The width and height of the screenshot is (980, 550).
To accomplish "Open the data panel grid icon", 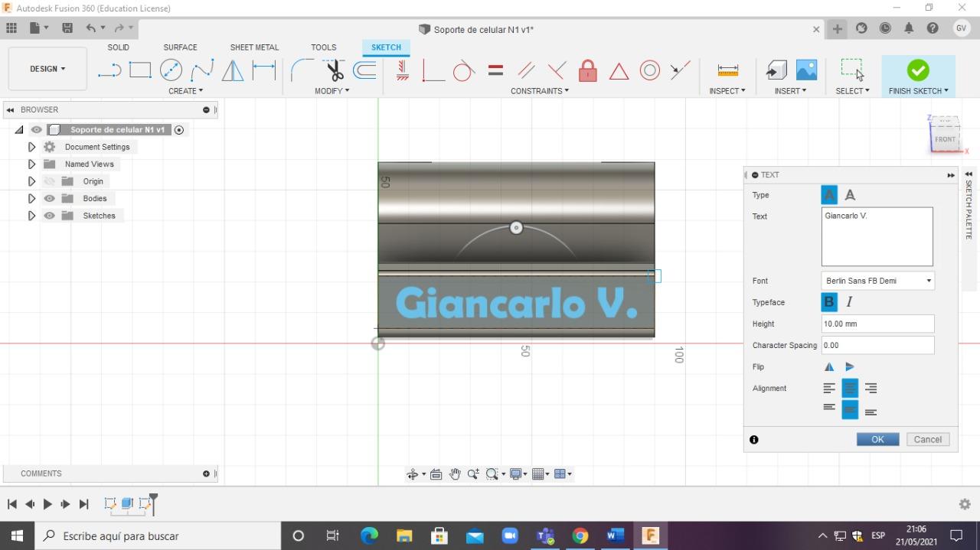I will click(x=11, y=28).
